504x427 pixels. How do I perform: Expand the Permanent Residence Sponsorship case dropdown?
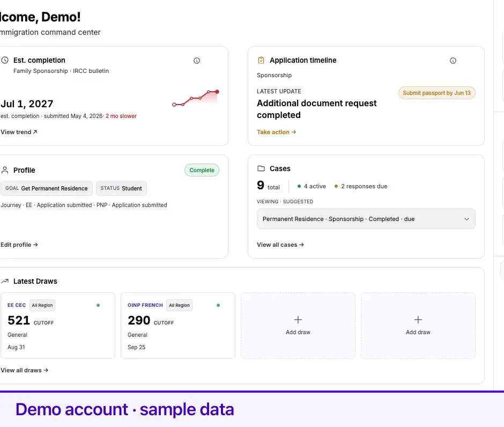click(366, 219)
